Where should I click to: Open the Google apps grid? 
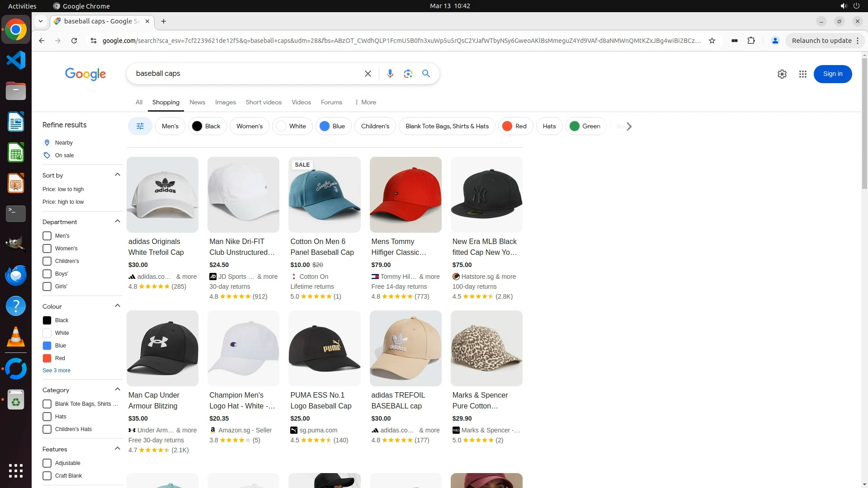click(802, 74)
